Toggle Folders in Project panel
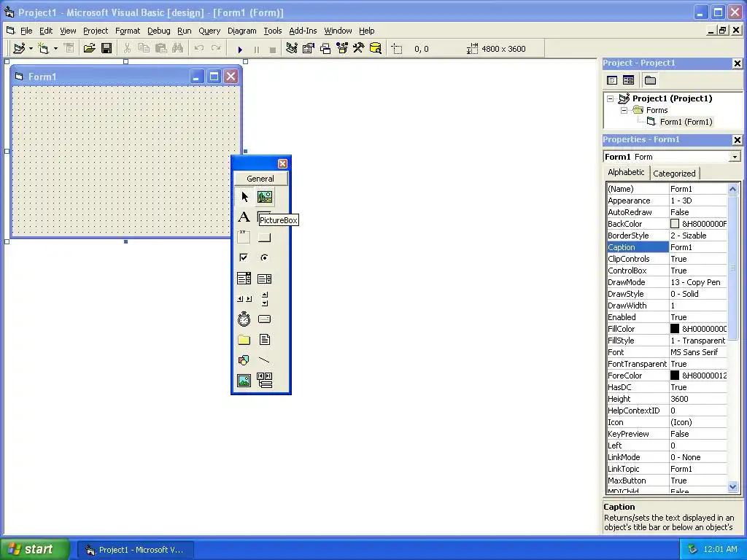This screenshot has height=560, width=747. pyautogui.click(x=650, y=80)
